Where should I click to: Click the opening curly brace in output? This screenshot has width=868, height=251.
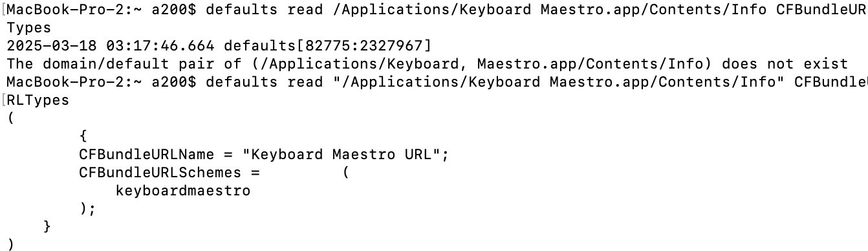(x=83, y=136)
